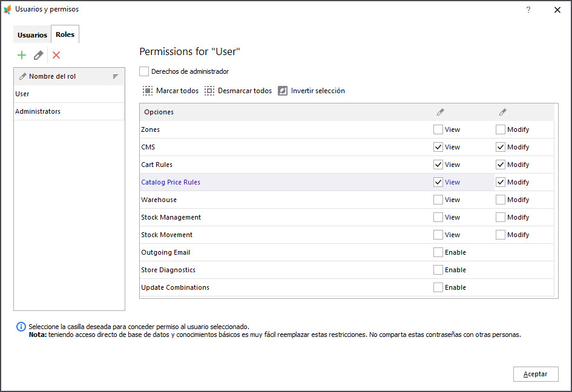Close the Usuarios y permisos window
Image resolution: width=572 pixels, height=392 pixels.
point(557,10)
